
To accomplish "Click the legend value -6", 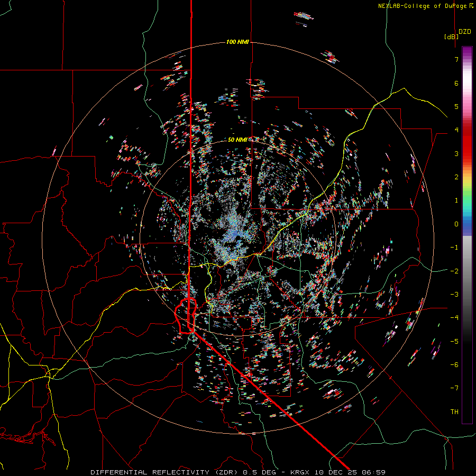I will pos(454,364).
